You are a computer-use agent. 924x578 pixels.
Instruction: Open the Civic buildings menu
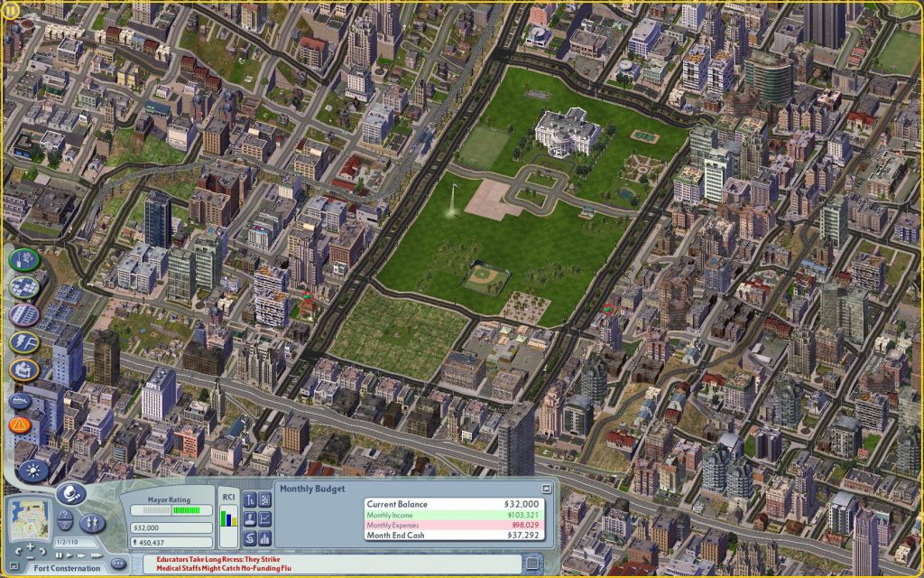click(23, 370)
